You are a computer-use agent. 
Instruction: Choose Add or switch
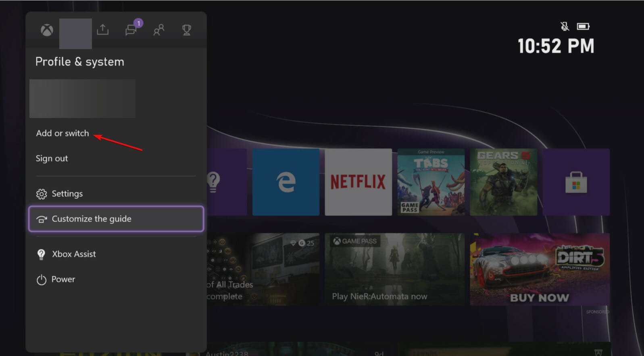[x=63, y=133]
